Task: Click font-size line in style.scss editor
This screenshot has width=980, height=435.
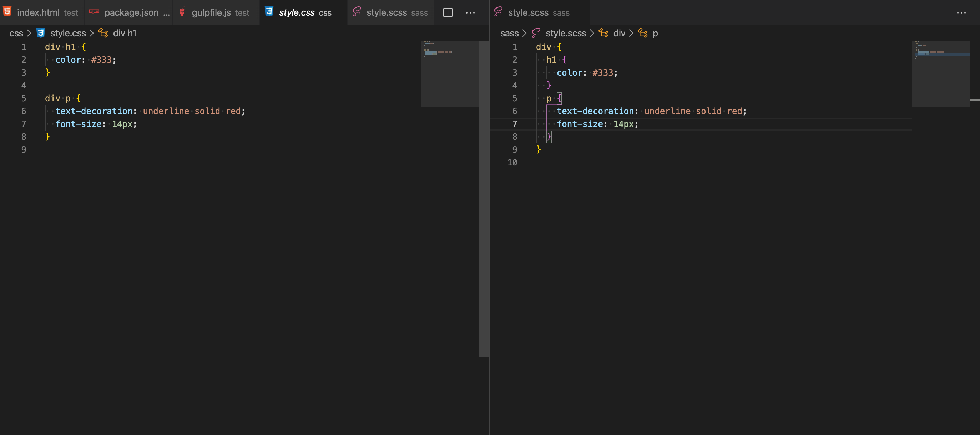Action: pos(597,124)
